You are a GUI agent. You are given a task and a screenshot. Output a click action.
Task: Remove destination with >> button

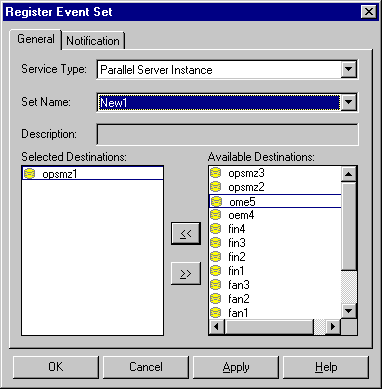coord(186,274)
